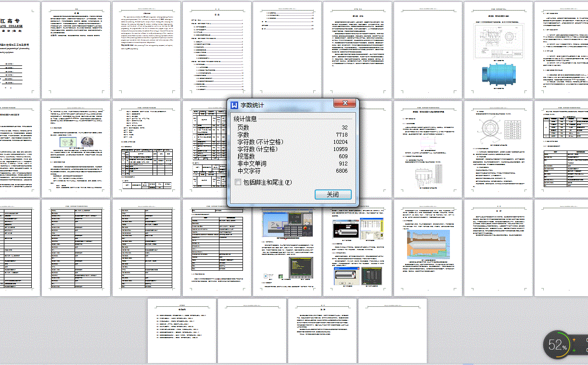588x365 pixels.
Task: Open the 目录 table of contents page thumbnail
Action: [x=217, y=50]
